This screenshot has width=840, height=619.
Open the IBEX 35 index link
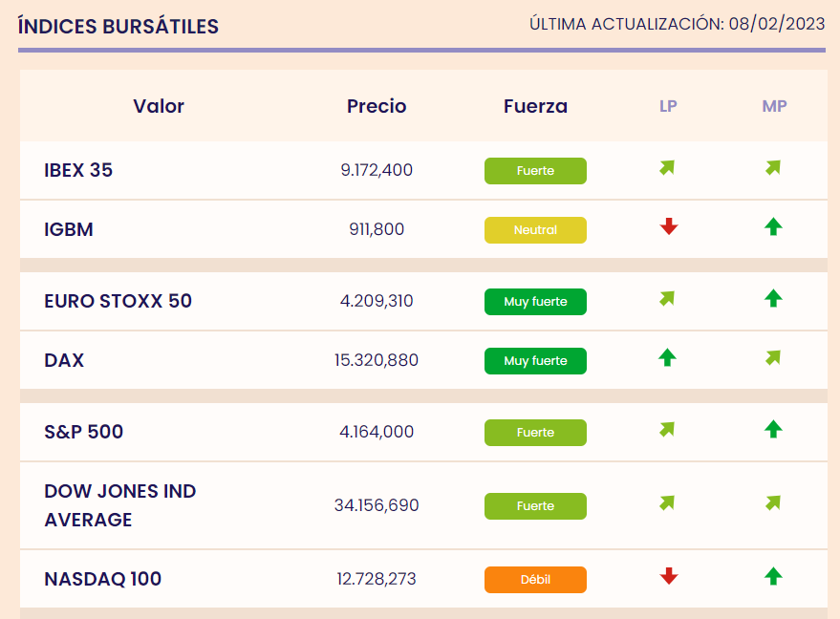[x=78, y=170]
